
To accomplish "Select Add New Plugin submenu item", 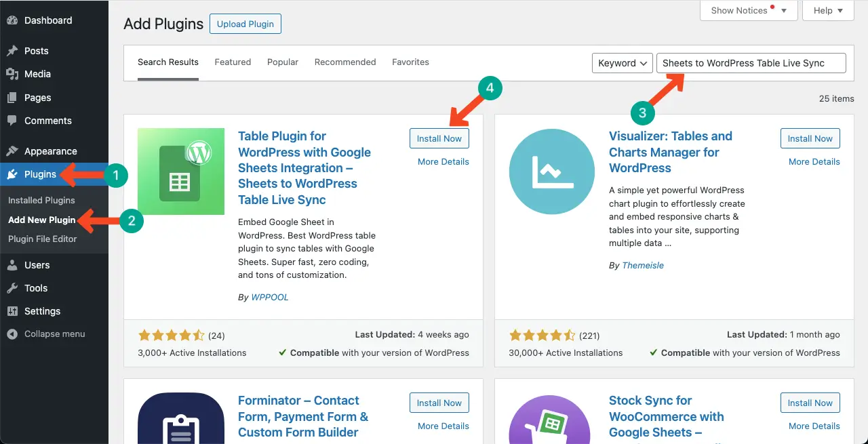I will tap(42, 220).
